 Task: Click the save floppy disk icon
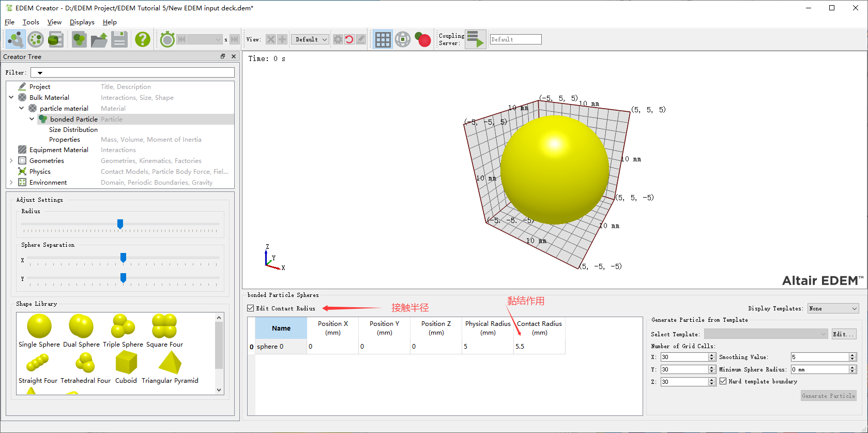pos(119,39)
